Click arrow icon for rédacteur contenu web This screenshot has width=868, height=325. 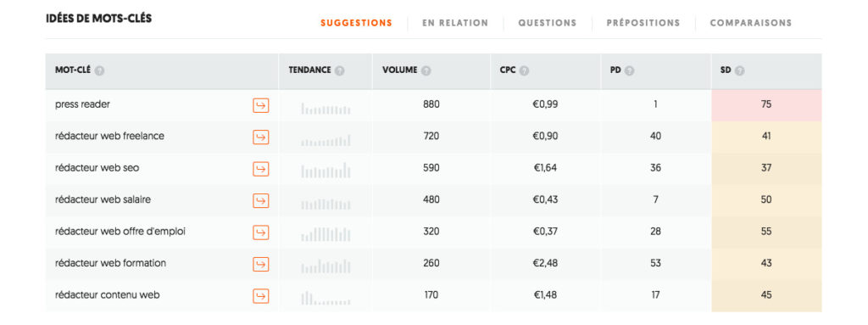[261, 295]
